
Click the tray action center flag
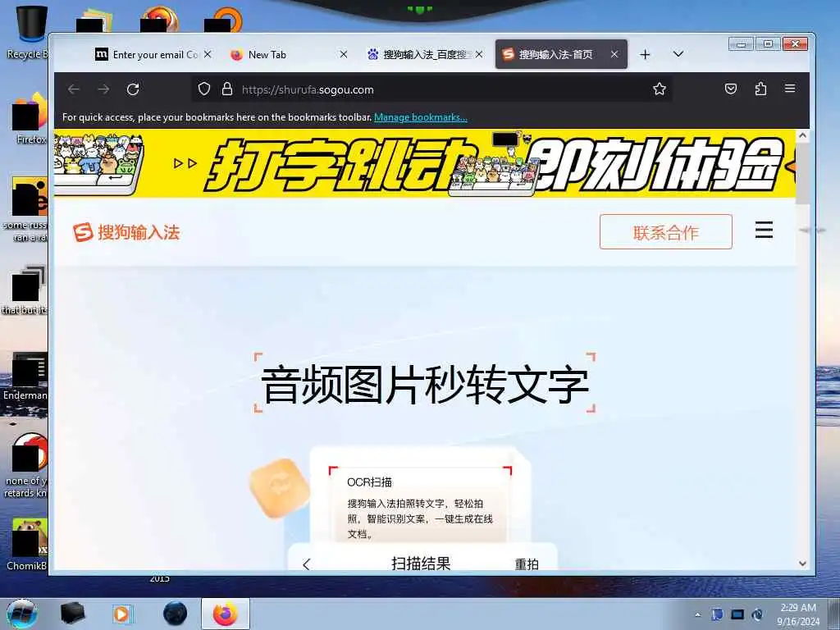point(717,614)
